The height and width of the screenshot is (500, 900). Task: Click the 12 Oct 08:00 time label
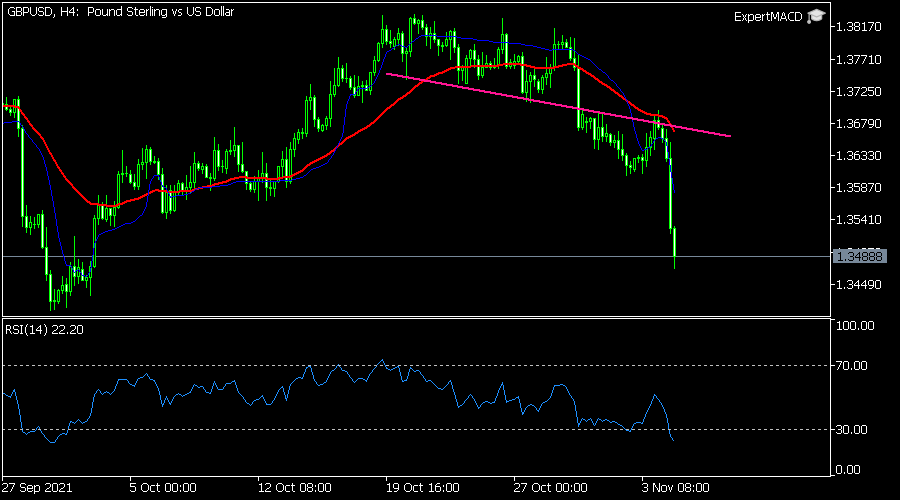pyautogui.click(x=294, y=488)
